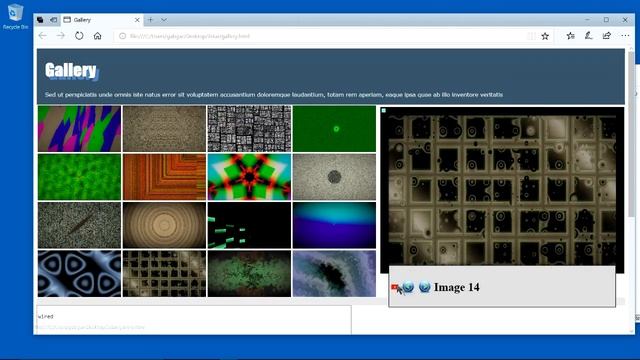Image resolution: width=640 pixels, height=360 pixels.
Task: Select the black and white blocks thumbnail
Action: 249,129
